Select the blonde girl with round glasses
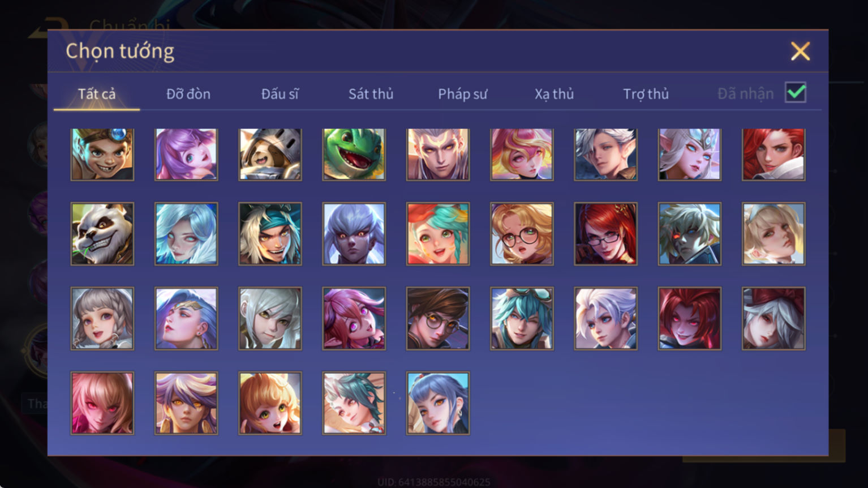 click(x=522, y=234)
